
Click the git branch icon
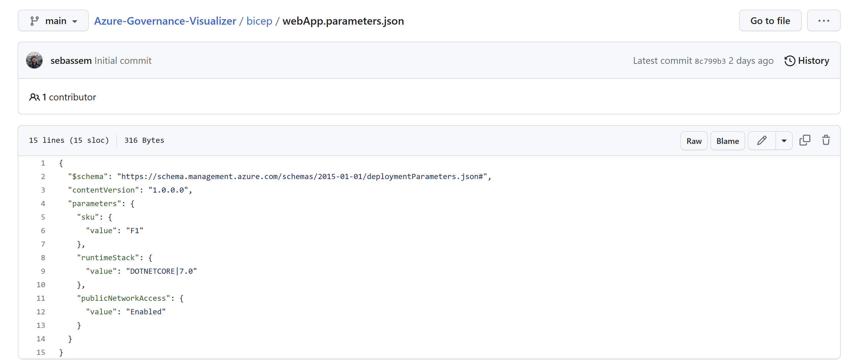tap(34, 21)
